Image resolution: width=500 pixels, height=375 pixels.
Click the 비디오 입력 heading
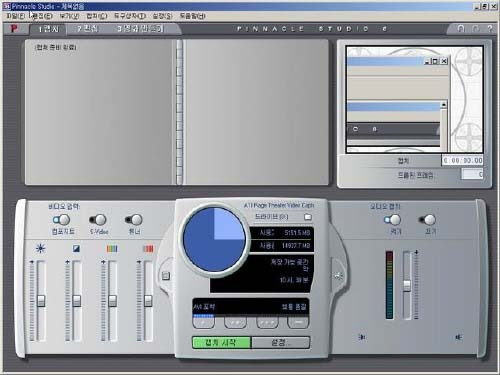pyautogui.click(x=64, y=207)
